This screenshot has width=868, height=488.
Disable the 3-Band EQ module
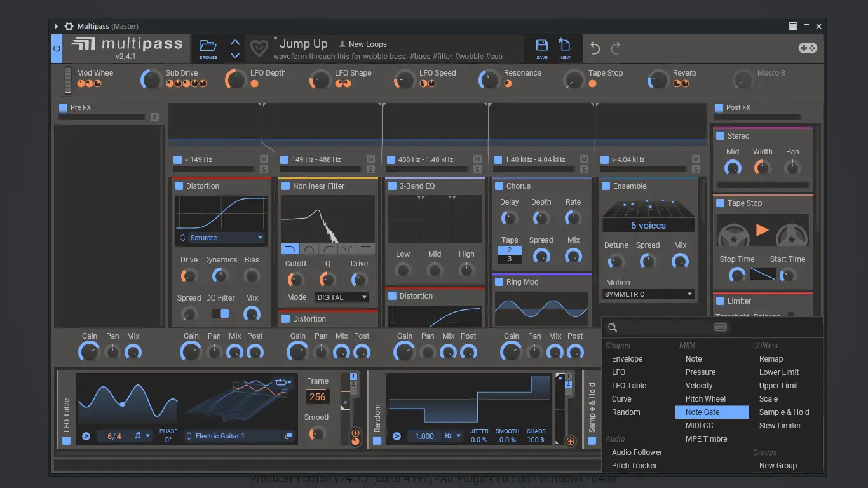392,186
